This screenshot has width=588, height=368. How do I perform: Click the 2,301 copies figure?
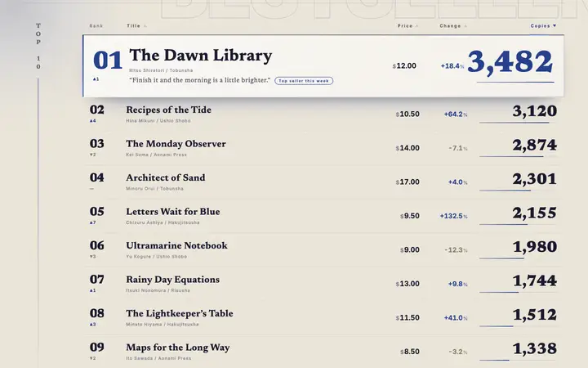click(535, 179)
